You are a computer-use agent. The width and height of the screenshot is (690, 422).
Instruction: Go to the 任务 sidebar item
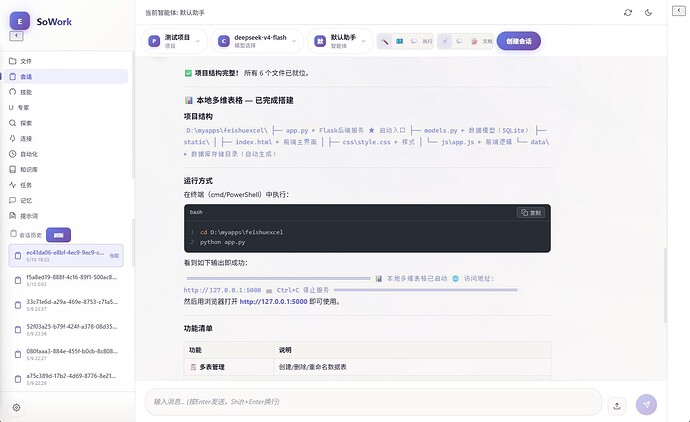(66, 185)
